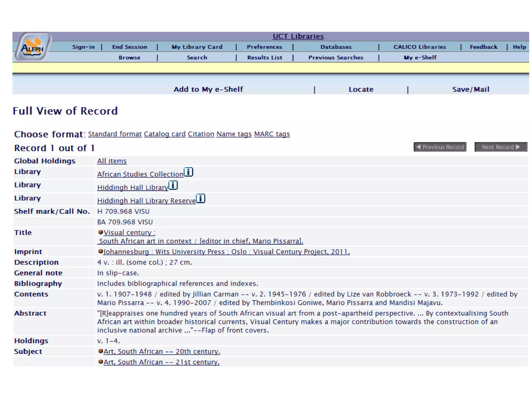
Task: Go to the Previous Record button
Action: tap(440, 147)
